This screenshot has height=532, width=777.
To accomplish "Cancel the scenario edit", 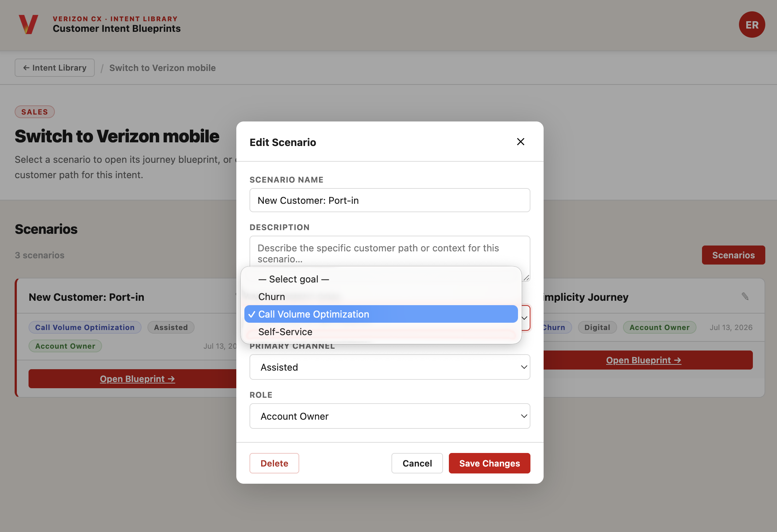I will [x=417, y=463].
